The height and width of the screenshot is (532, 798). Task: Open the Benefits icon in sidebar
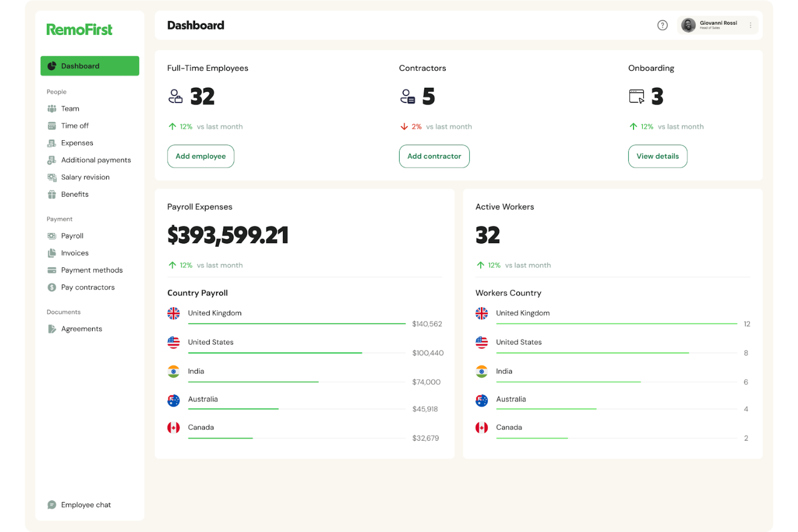click(x=52, y=194)
